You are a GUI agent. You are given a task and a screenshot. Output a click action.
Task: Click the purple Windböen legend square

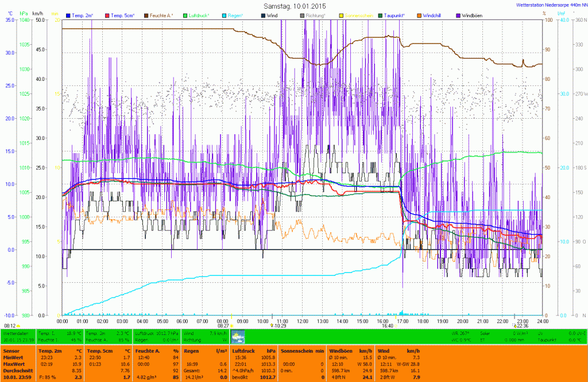tap(459, 15)
